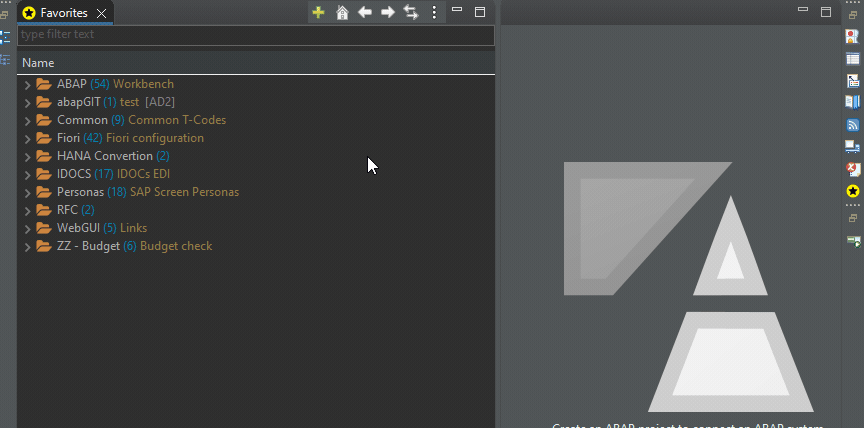Go to the home icon in Favorites toolbar
Image resolution: width=864 pixels, height=428 pixels.
point(342,13)
